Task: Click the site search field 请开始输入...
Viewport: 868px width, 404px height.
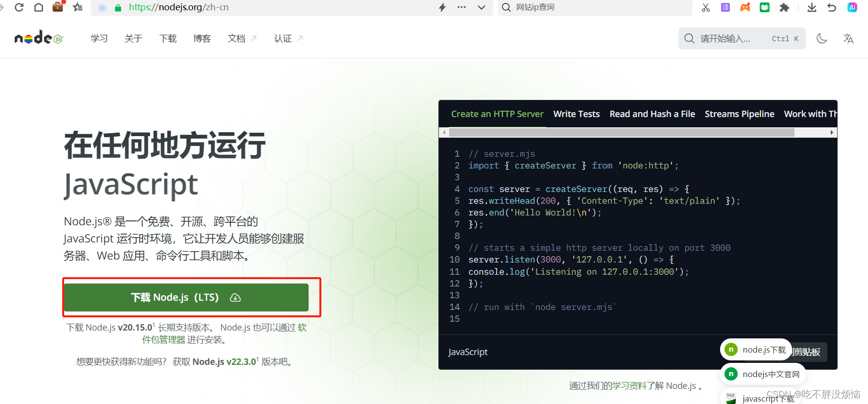Action: coord(742,38)
